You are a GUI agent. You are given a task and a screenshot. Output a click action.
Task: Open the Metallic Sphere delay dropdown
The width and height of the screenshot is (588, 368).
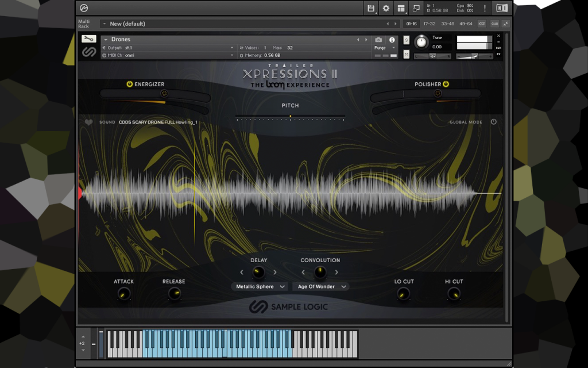click(x=260, y=286)
